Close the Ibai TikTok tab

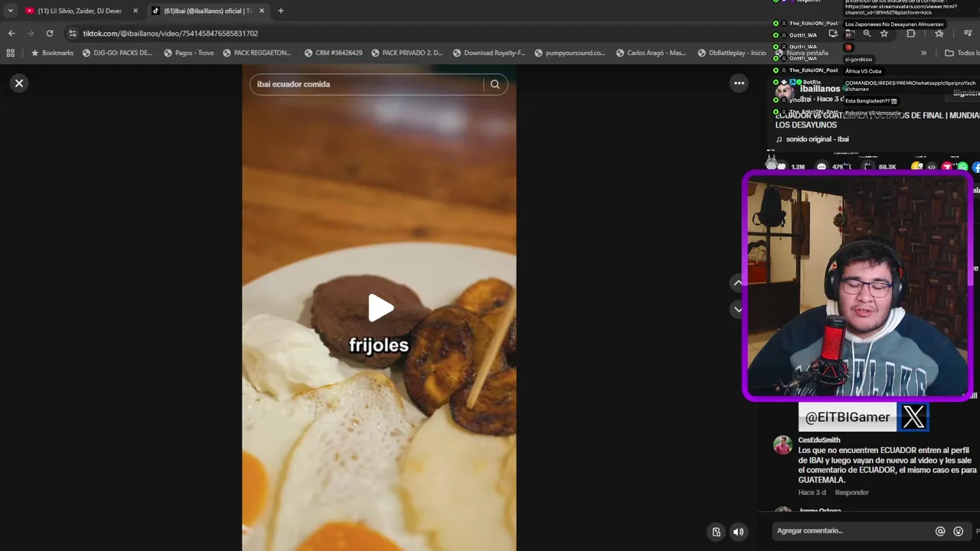click(x=262, y=11)
